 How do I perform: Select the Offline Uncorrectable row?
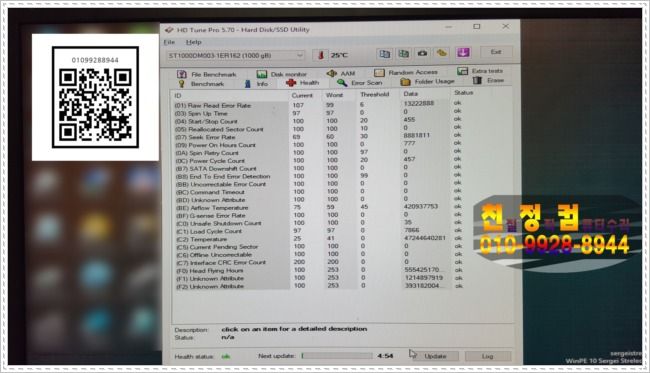(318, 254)
